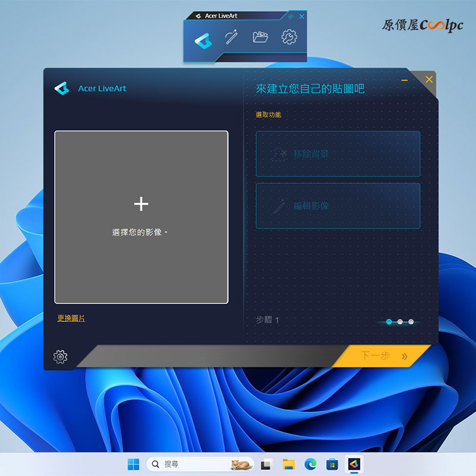Click the LiveArt logo icon in floating toolbar
This screenshot has width=476, height=476.
click(203, 40)
